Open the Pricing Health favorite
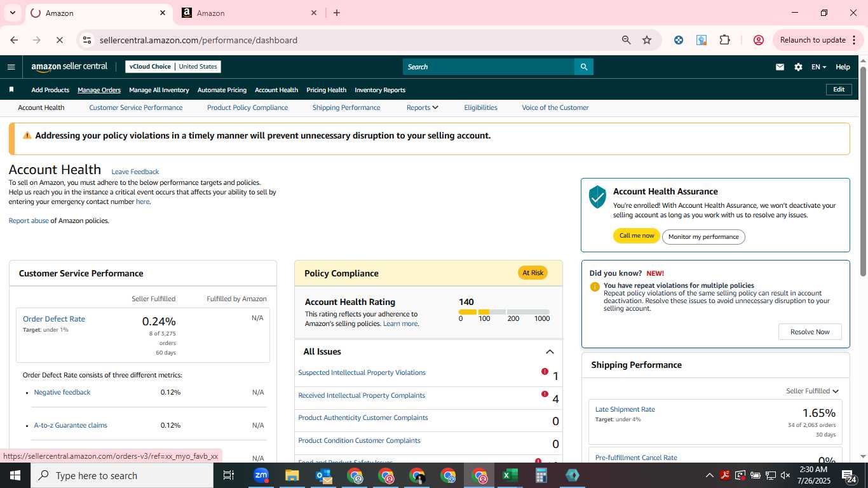 pyautogui.click(x=326, y=90)
